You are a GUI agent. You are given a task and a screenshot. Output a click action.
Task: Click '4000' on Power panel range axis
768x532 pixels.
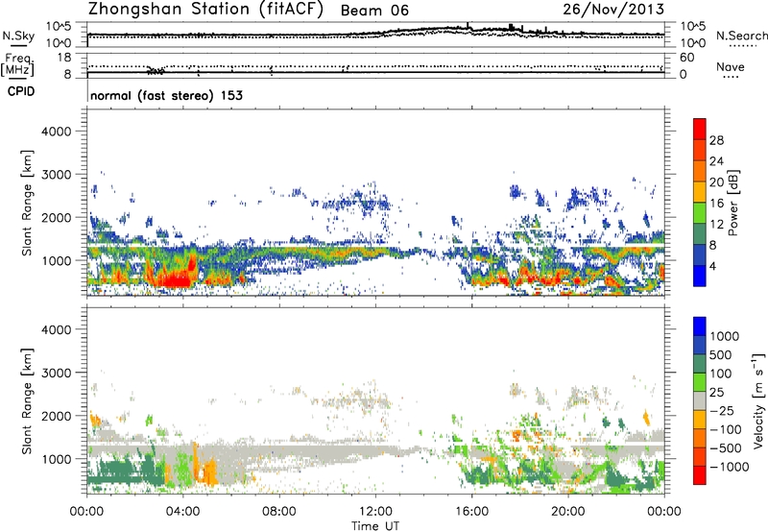point(56,132)
